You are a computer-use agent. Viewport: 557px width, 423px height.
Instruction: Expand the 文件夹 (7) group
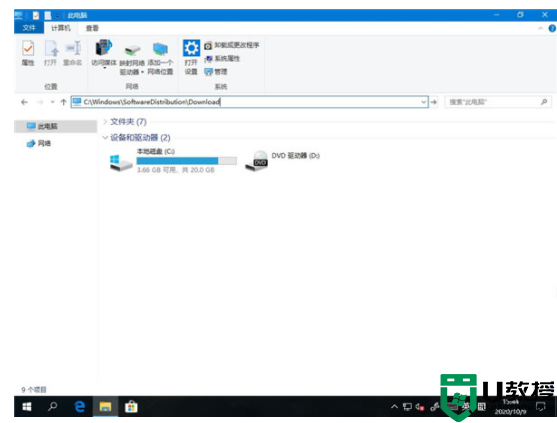(105, 121)
